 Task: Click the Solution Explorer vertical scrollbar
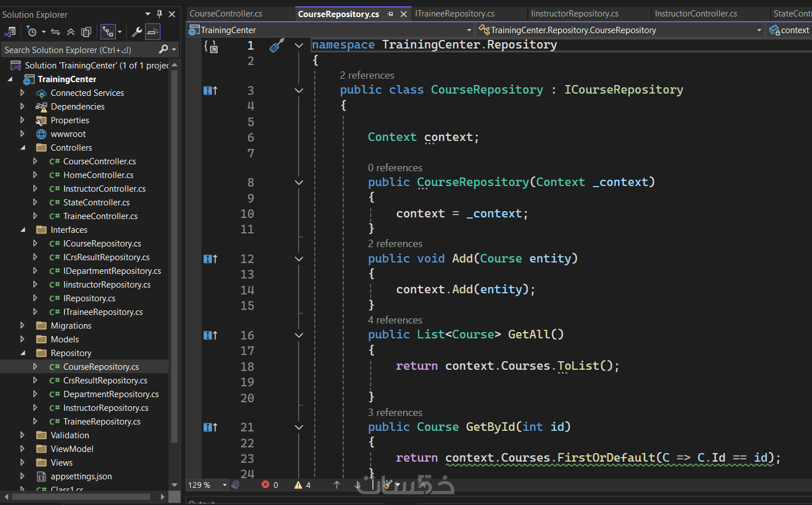point(175,257)
